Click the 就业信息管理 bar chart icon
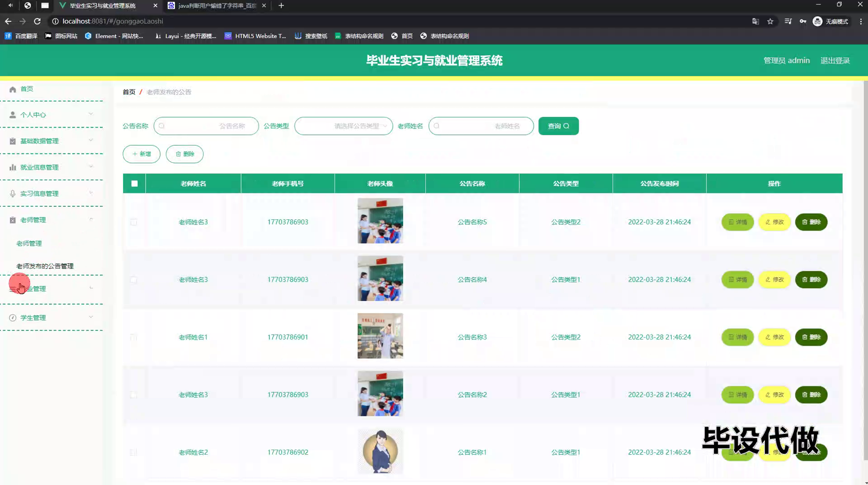The height and width of the screenshot is (485, 868). click(13, 167)
